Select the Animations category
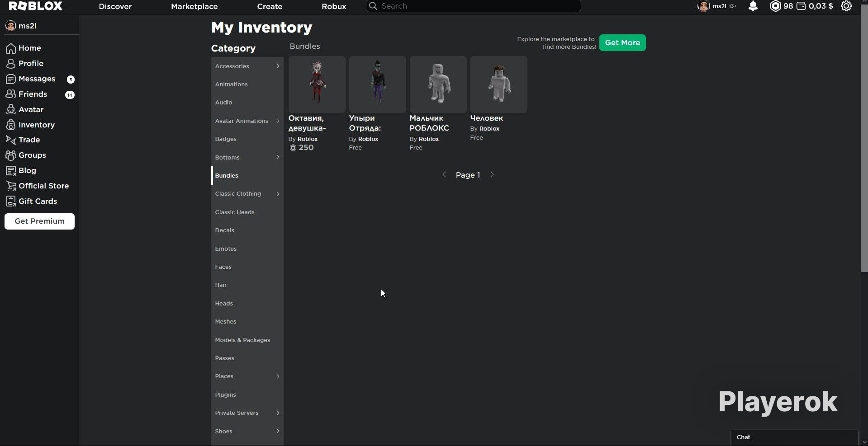This screenshot has width=868, height=446. click(x=247, y=85)
